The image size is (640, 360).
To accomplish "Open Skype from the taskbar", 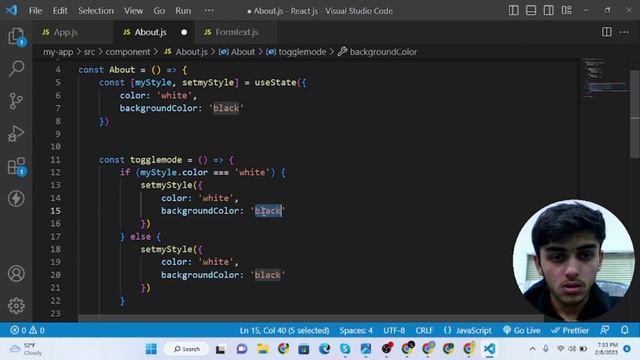I will click(345, 349).
